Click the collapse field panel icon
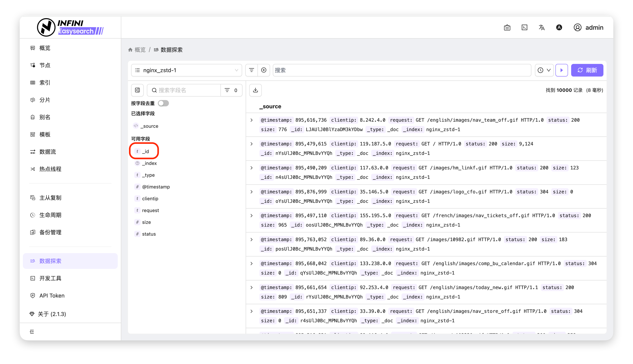This screenshot has width=633, height=364. 137,90
